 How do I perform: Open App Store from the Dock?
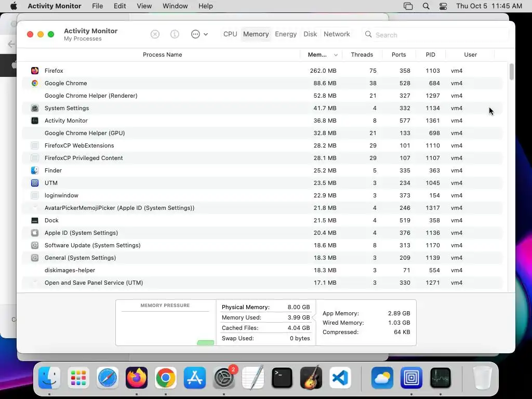[x=195, y=378]
